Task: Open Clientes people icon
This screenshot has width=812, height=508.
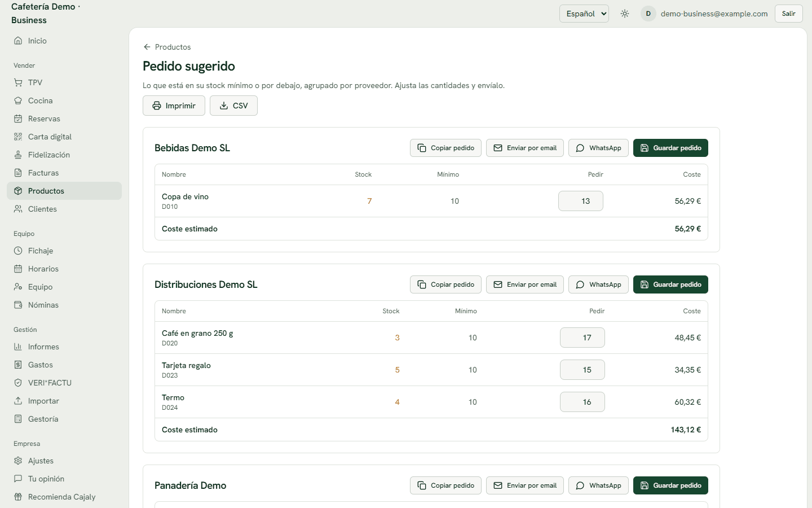Action: tap(18, 209)
